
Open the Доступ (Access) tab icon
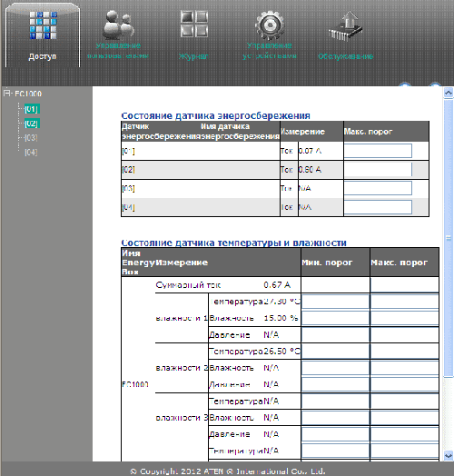[43, 25]
